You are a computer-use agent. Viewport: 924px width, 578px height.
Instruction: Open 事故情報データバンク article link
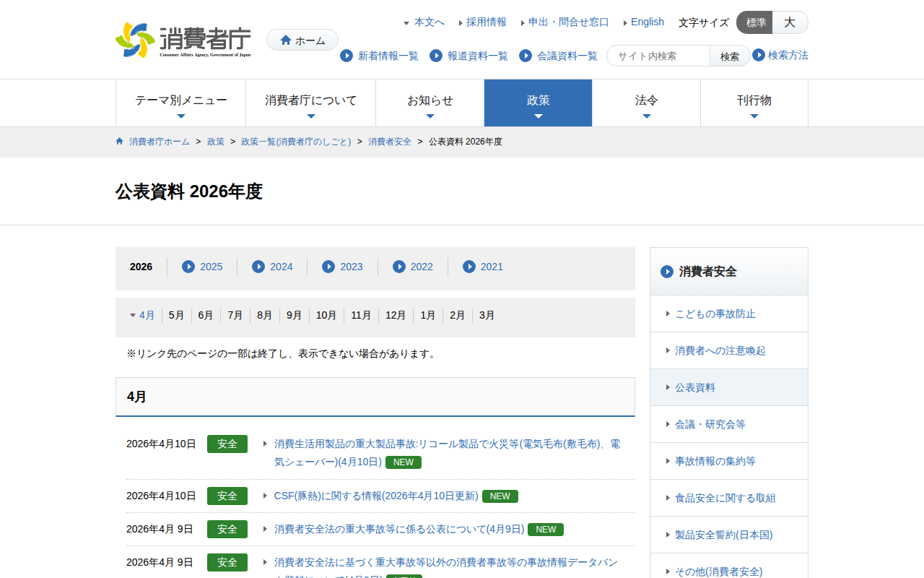(x=446, y=567)
